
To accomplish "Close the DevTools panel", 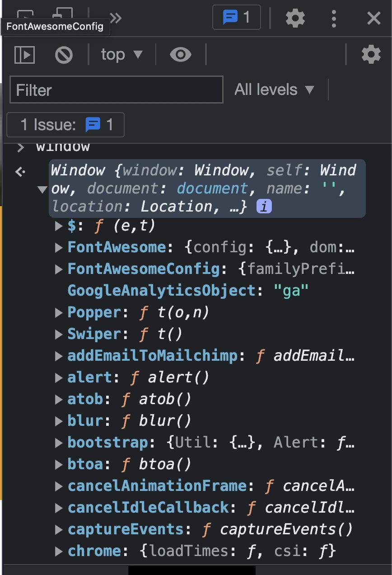I will [x=373, y=18].
